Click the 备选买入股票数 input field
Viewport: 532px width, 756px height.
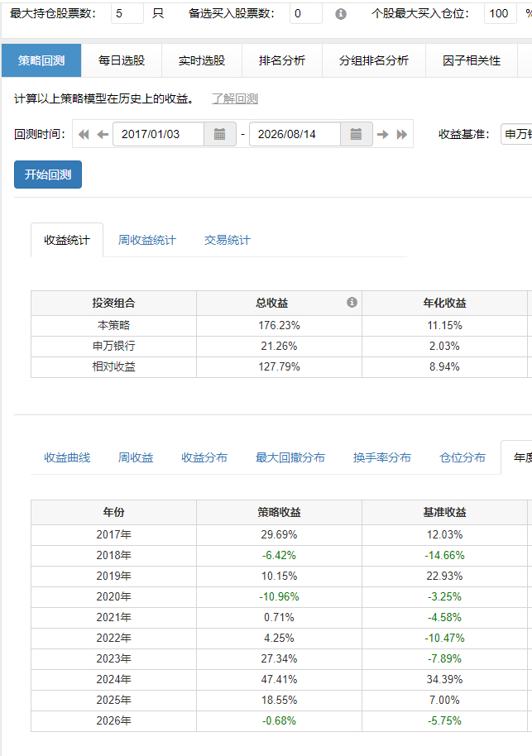(306, 13)
